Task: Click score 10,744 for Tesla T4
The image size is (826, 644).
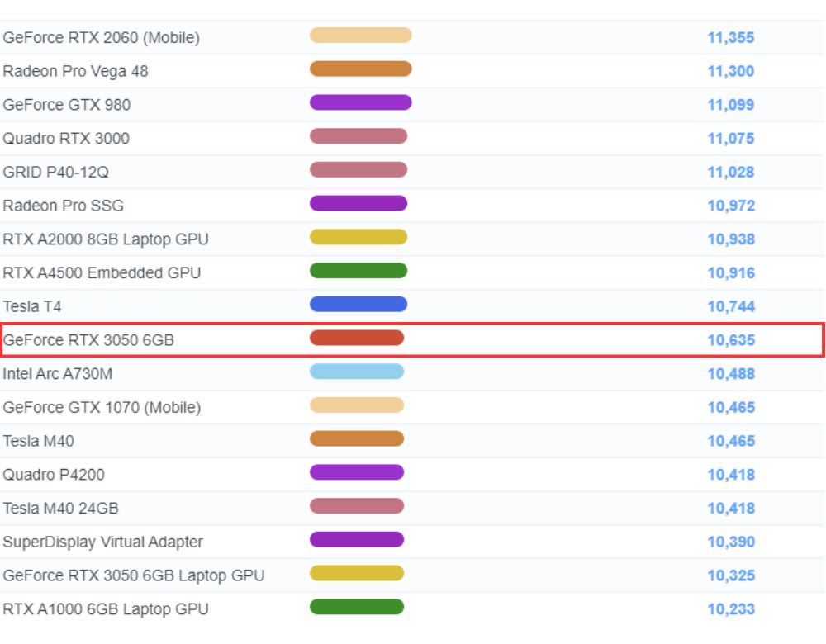Action: point(731,306)
